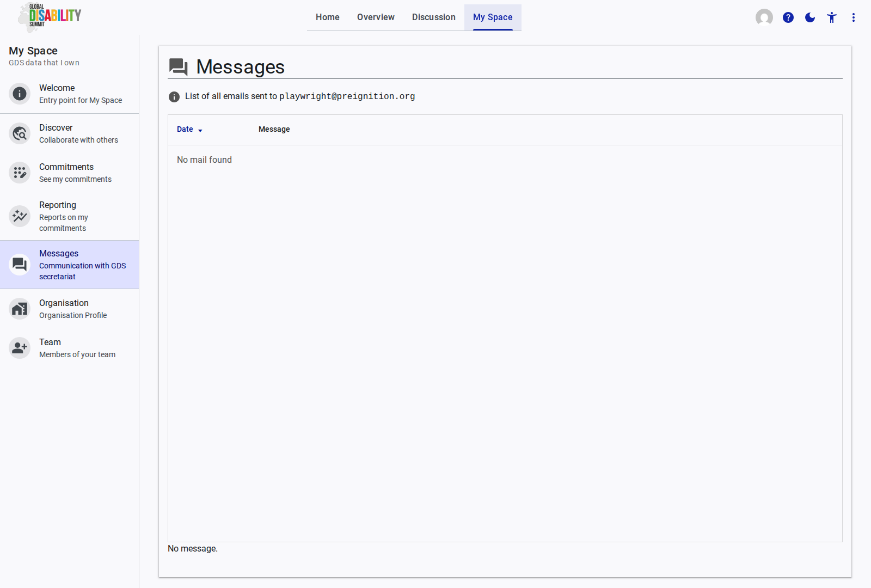Select My Space navigation link

point(492,17)
